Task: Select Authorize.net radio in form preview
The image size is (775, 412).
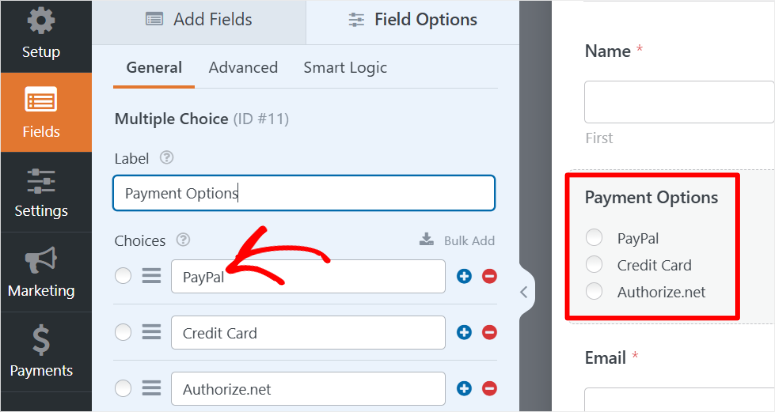Action: [x=595, y=292]
